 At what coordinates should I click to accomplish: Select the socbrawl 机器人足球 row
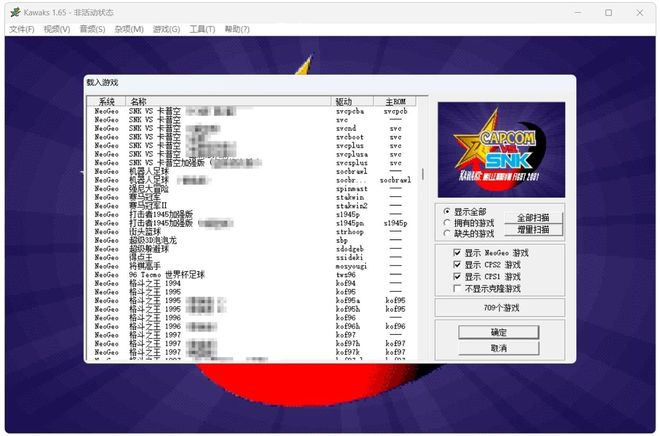click(251, 171)
